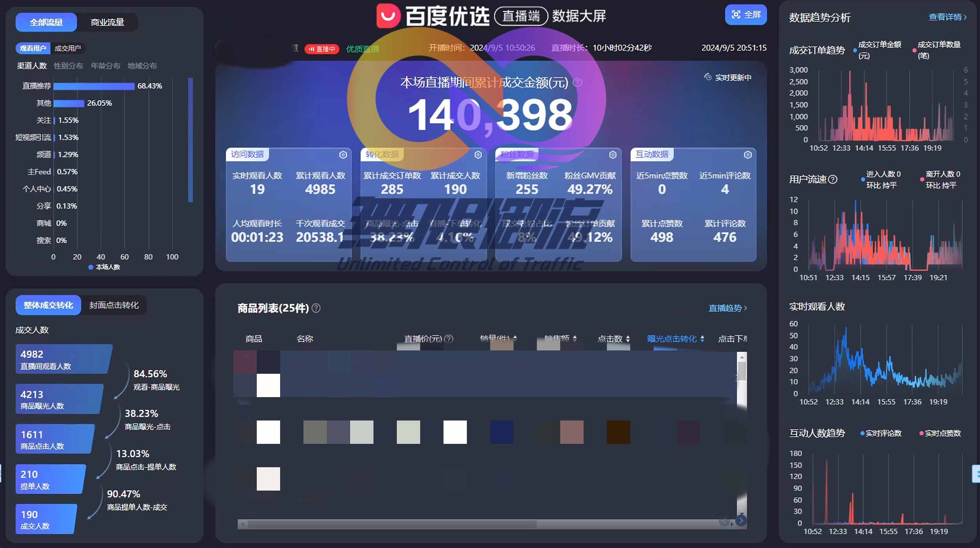Click product table horizontal scrollbar thumb
This screenshot has height=548, width=980.
coord(392,524)
